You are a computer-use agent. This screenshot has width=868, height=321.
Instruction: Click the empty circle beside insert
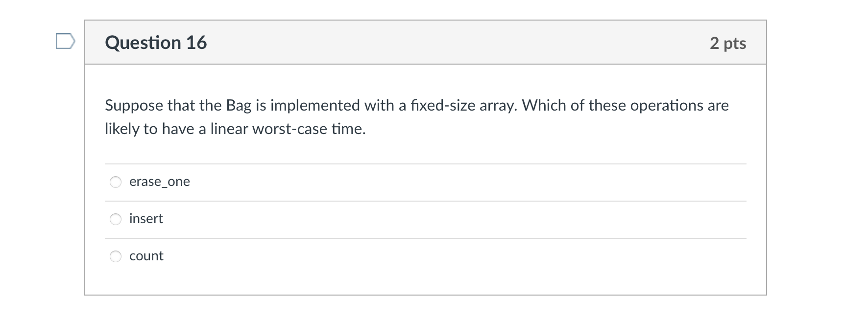[x=115, y=219]
